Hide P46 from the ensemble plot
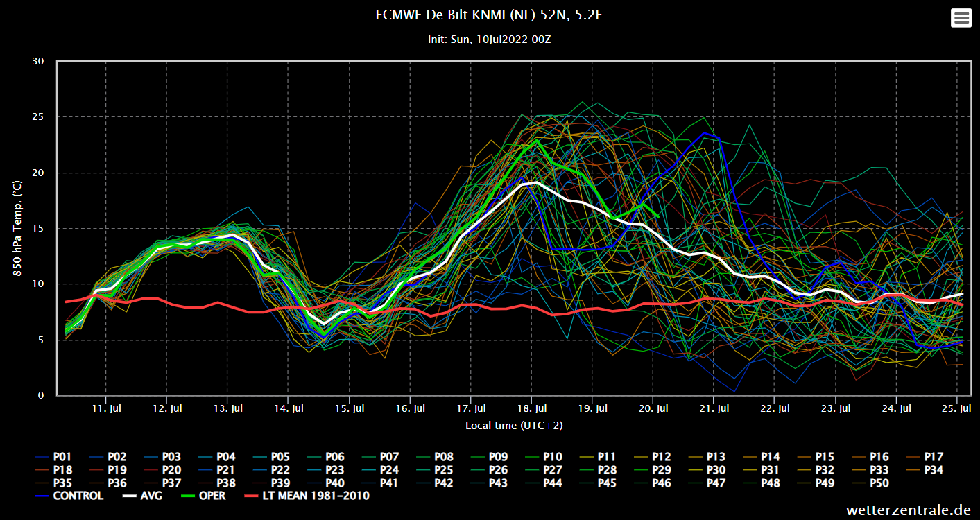The width and height of the screenshot is (980, 520). pyautogui.click(x=652, y=483)
